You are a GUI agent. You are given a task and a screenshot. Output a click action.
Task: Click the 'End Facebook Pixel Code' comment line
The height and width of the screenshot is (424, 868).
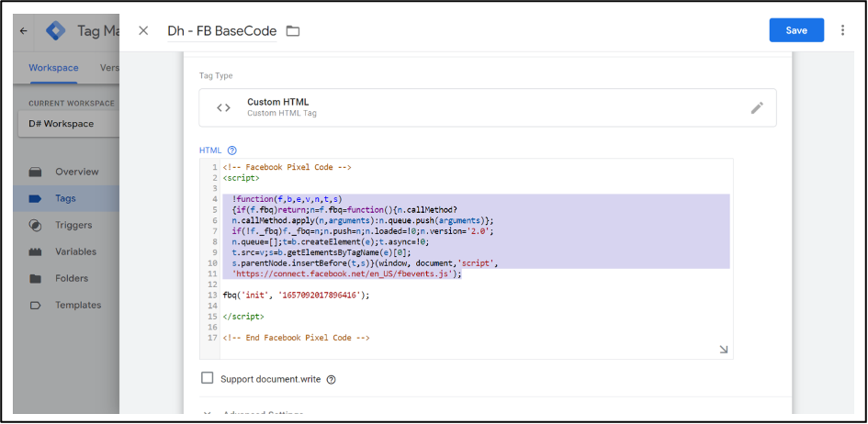[296, 338]
